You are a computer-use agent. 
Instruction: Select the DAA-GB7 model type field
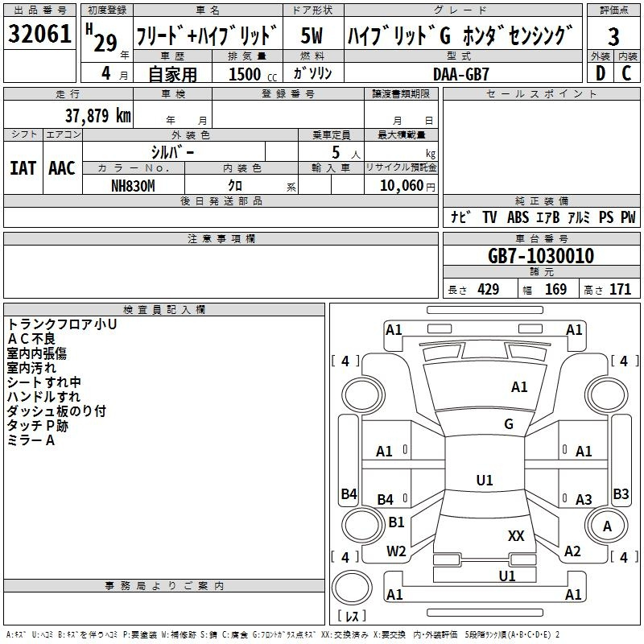460,73
